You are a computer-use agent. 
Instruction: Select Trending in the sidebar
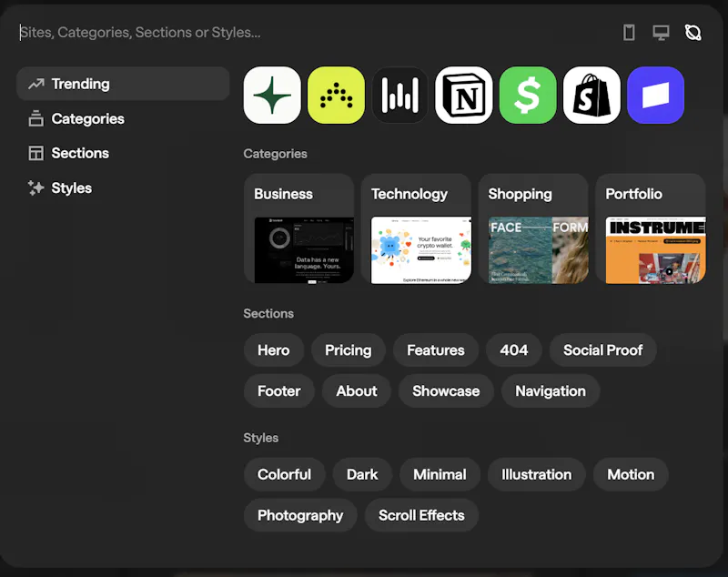(123, 84)
